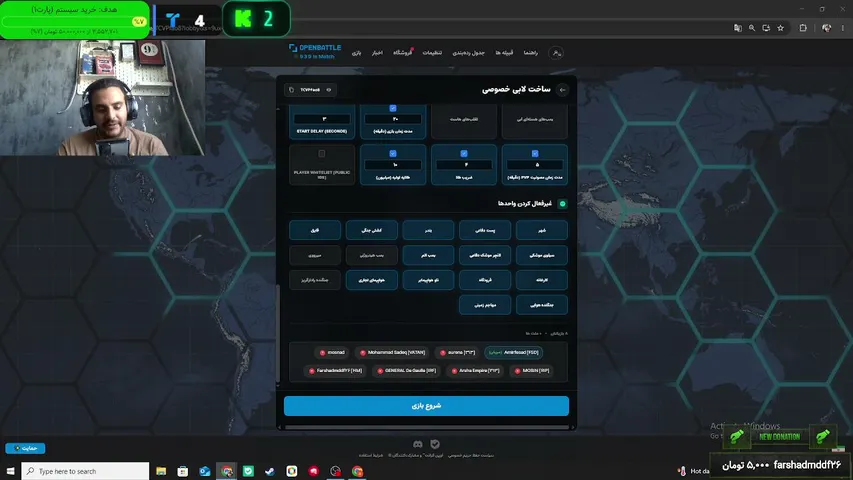Open the Discord link icon in footer

418,444
